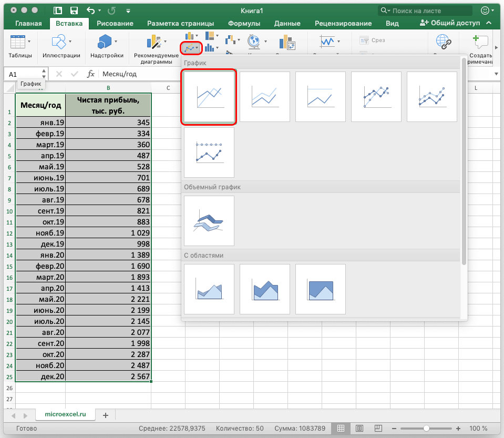Screen dimensions: 504x438
Task: Open the Page Layout (Разметка страницы) tab
Action: coord(181,24)
